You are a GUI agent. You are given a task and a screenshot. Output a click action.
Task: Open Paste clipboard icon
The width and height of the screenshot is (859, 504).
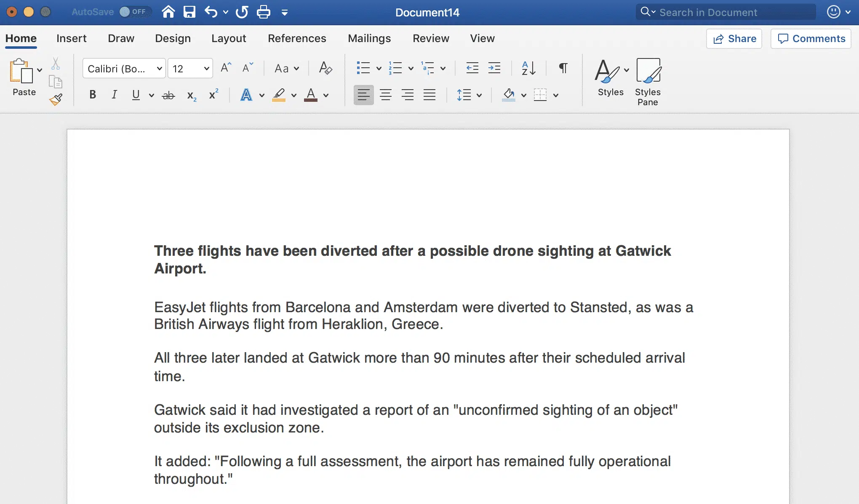tap(21, 71)
